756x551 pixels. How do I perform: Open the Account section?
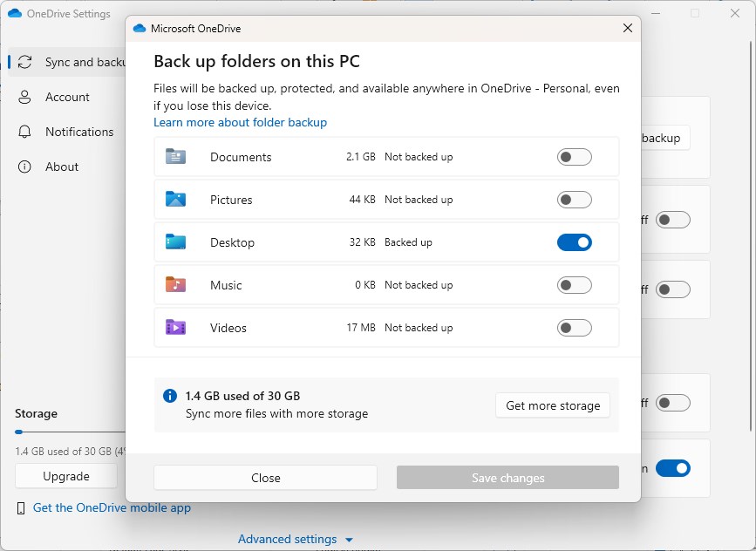click(67, 97)
